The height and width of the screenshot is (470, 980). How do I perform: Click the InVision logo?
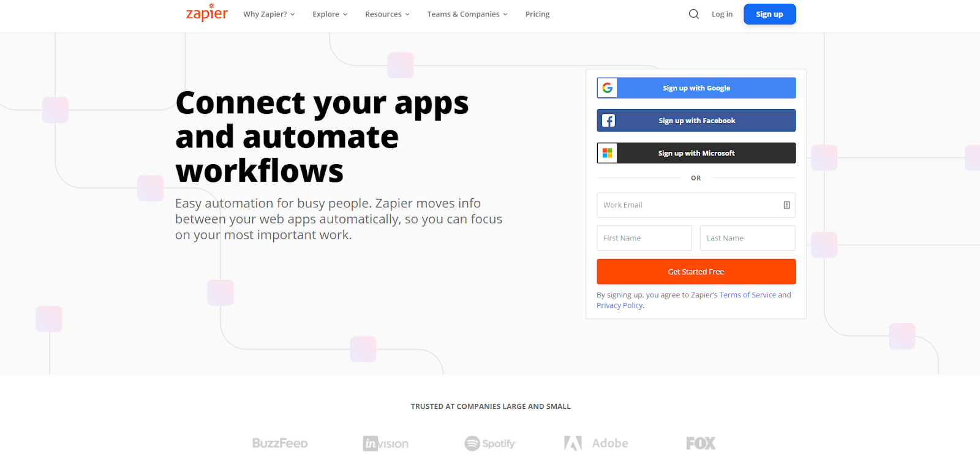point(386,443)
